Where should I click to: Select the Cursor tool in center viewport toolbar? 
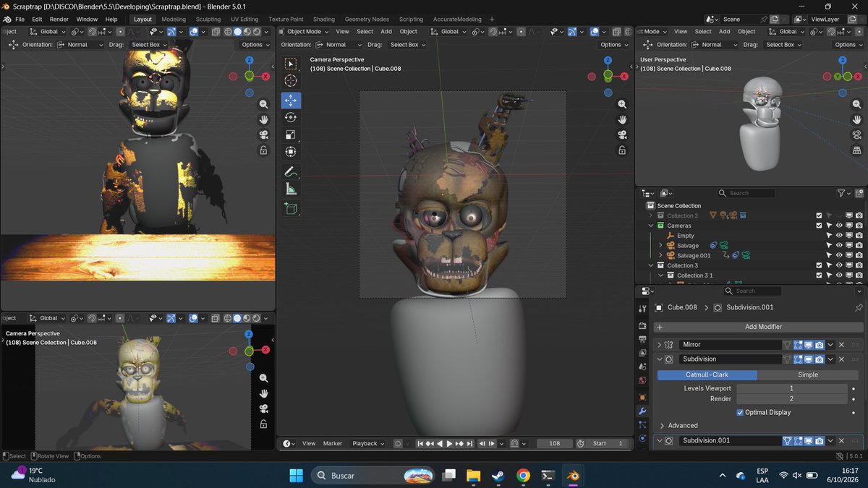click(291, 81)
